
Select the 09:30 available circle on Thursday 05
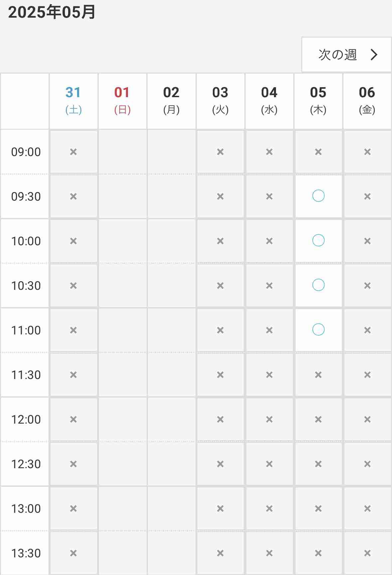(x=318, y=196)
